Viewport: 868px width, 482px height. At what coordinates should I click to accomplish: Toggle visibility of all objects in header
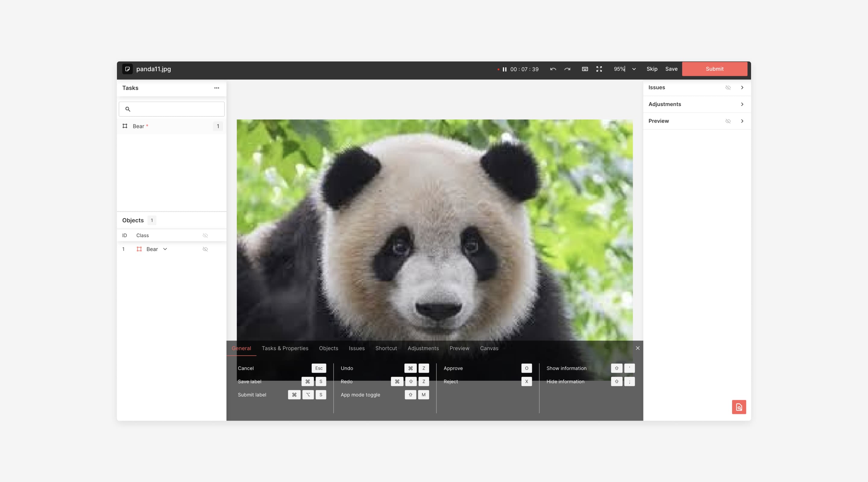[x=205, y=236]
